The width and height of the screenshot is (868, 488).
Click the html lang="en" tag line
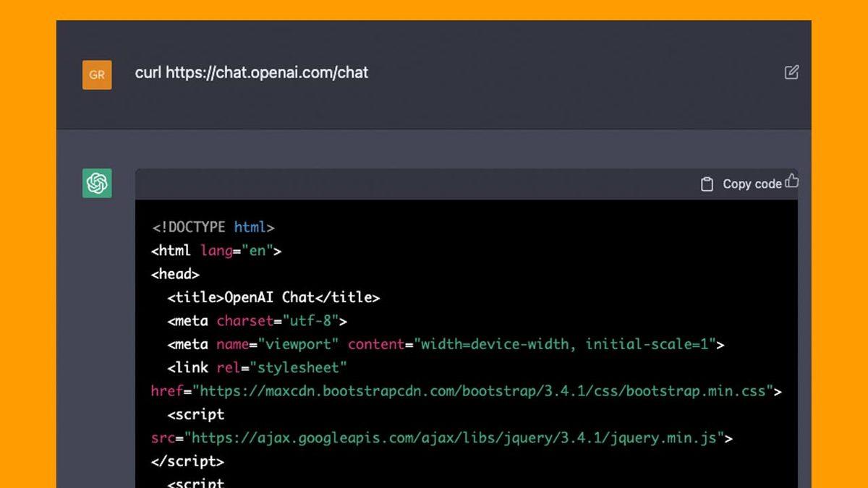coord(216,251)
